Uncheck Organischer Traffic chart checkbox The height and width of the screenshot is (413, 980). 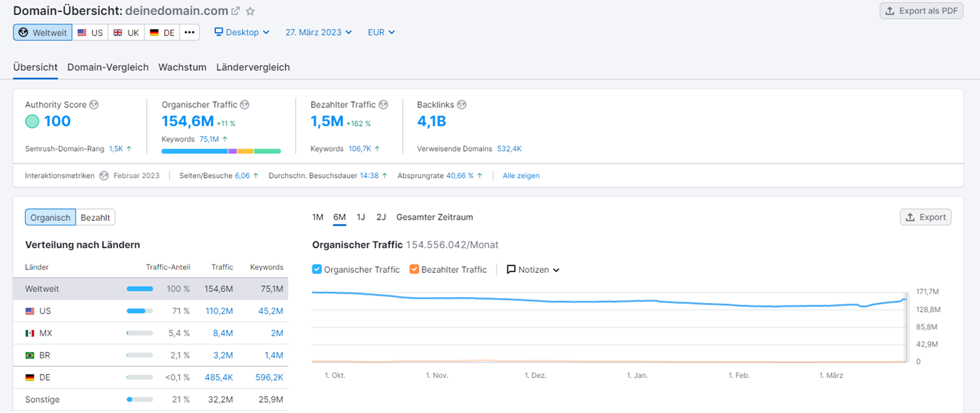(x=317, y=269)
